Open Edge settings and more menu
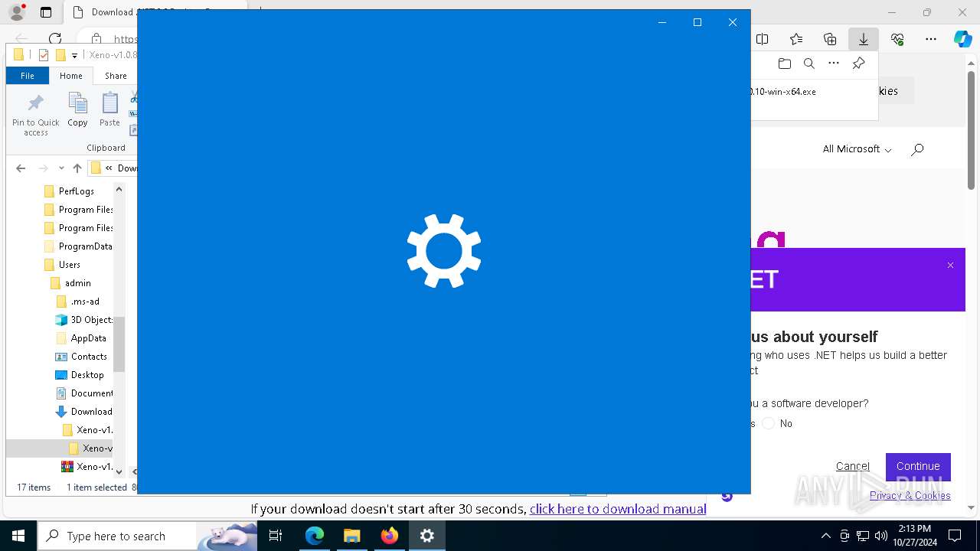980x551 pixels. (x=931, y=39)
